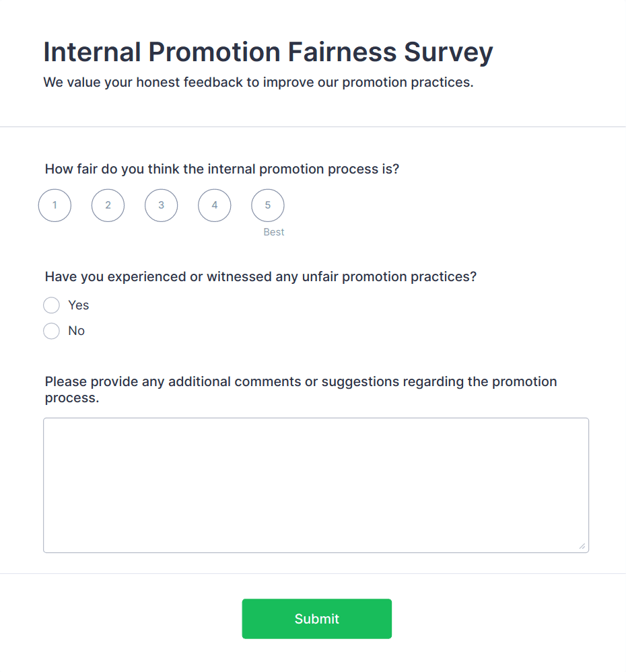Click the 'We value your honest feedback' subtitle
626x672 pixels.
point(258,83)
